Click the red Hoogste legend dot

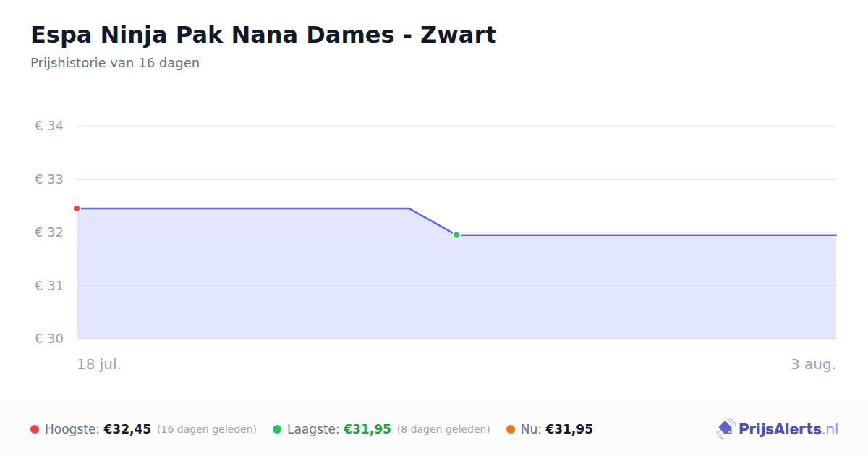click(35, 429)
